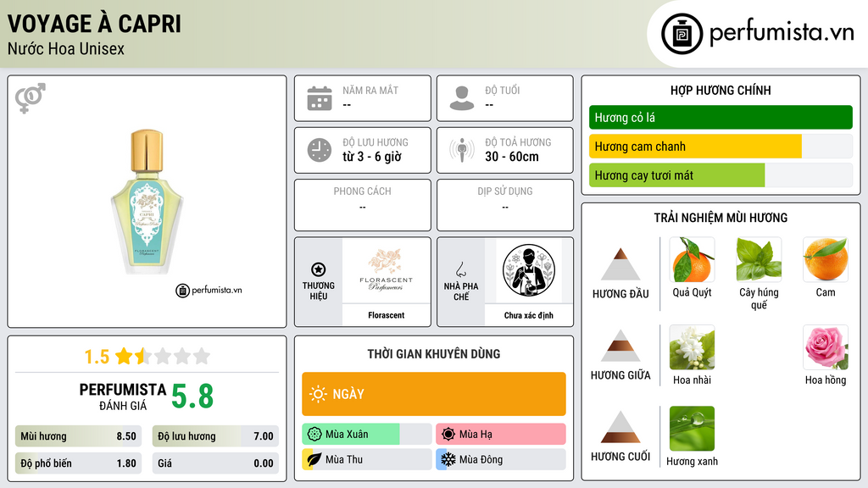Click the calendar icon for Năm ra mắt
Image resolution: width=868 pixels, height=488 pixels.
point(320,98)
